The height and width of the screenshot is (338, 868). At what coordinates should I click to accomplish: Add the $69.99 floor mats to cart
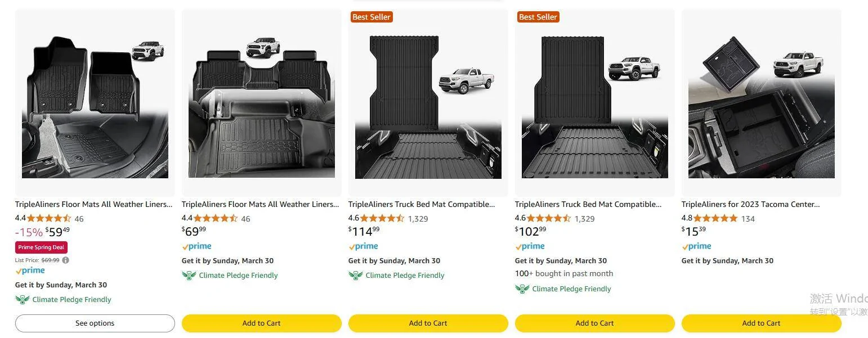coord(261,323)
